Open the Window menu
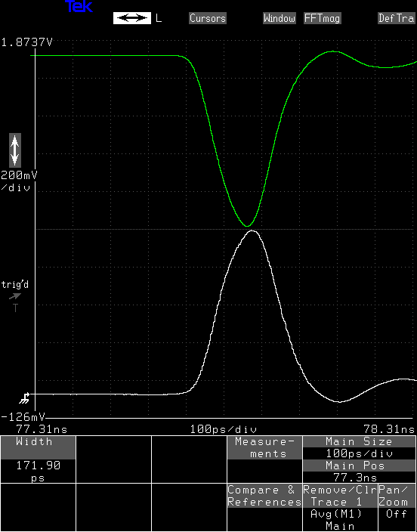 tap(280, 18)
